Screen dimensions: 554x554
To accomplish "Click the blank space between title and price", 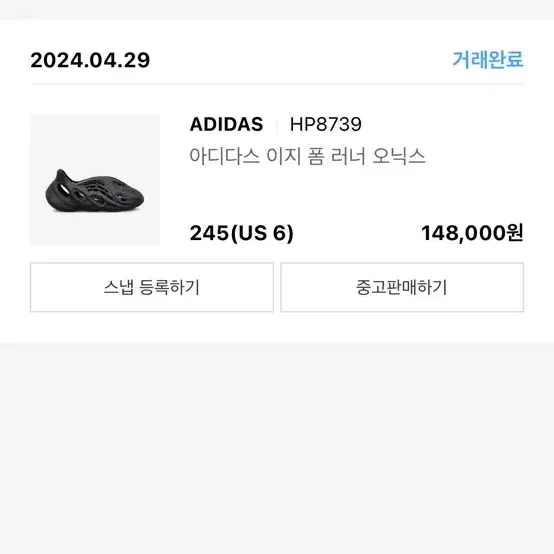I will click(356, 194).
